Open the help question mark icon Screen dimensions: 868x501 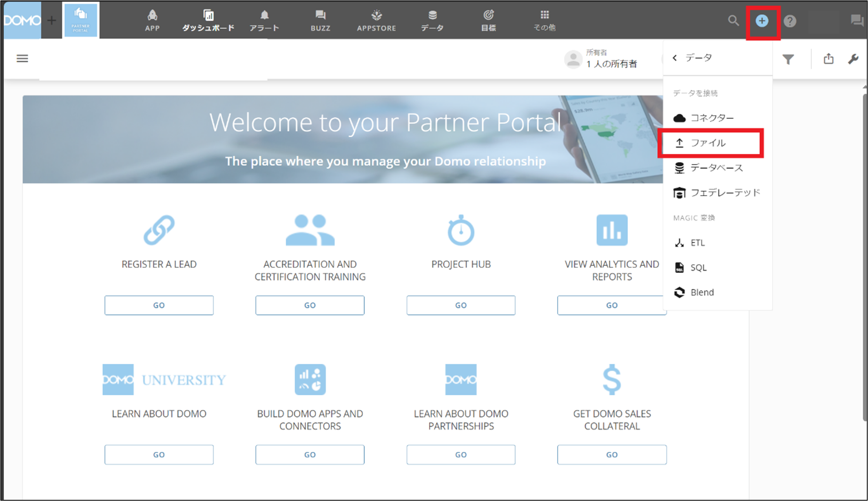click(x=790, y=21)
